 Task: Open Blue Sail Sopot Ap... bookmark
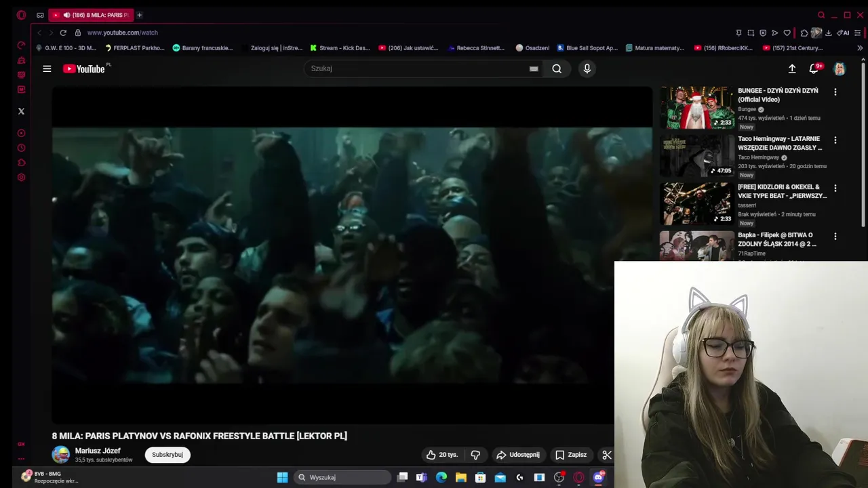(x=587, y=48)
